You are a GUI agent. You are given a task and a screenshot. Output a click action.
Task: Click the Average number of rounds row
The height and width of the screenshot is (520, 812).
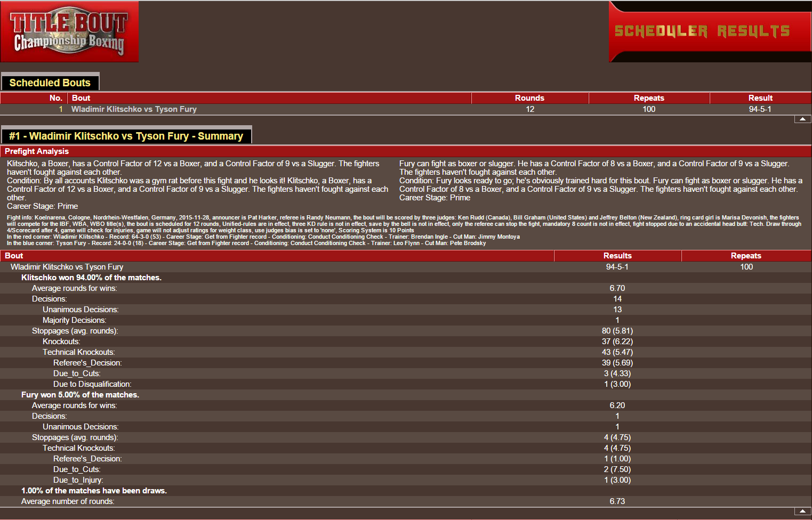(x=68, y=501)
